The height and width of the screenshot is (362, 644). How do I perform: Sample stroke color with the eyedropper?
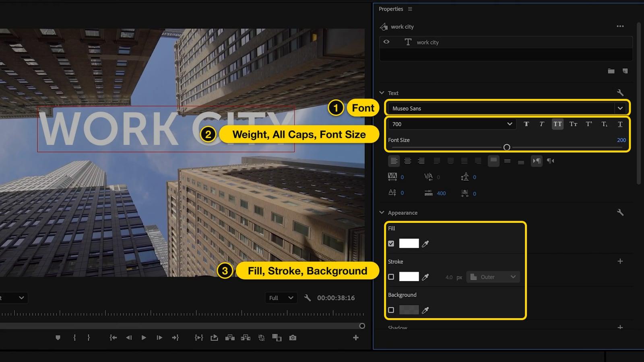click(x=425, y=277)
